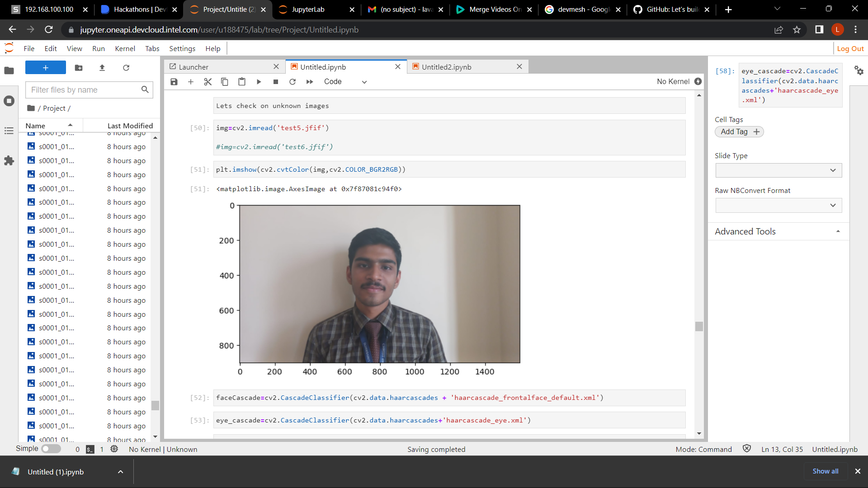Open the Slide Type dropdown
This screenshot has height=488, width=868.
pos(778,170)
